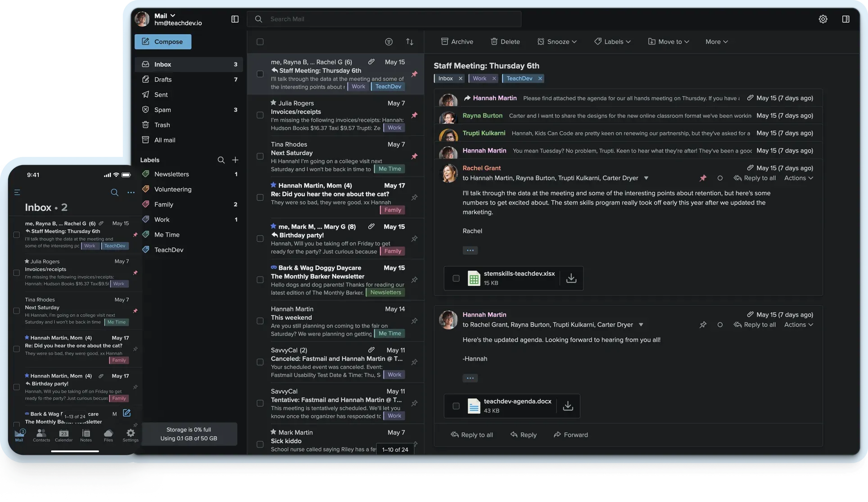Select the teachdev-agenda.docx attachment checkbox
Image resolution: width=868 pixels, height=502 pixels.
coord(456,406)
